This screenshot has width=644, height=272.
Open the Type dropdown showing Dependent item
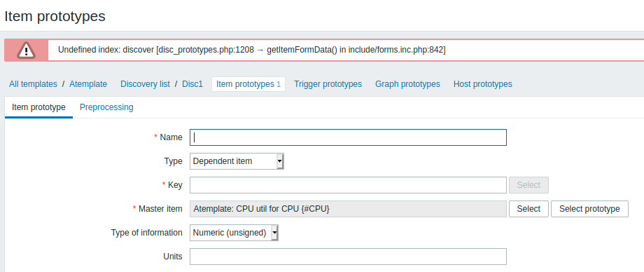[237, 161]
